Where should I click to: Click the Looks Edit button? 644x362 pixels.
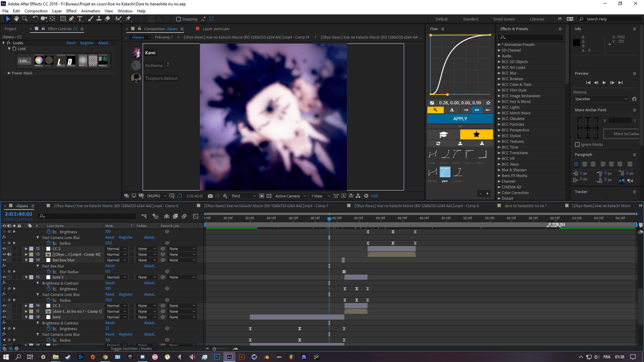24,61
